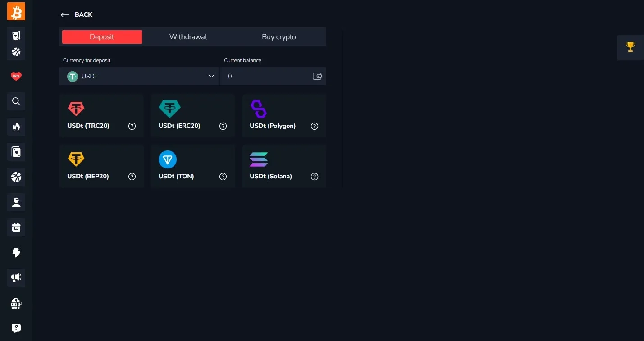Select the USDt (BEP20) label
Image resolution: width=644 pixels, height=341 pixels.
tap(88, 176)
